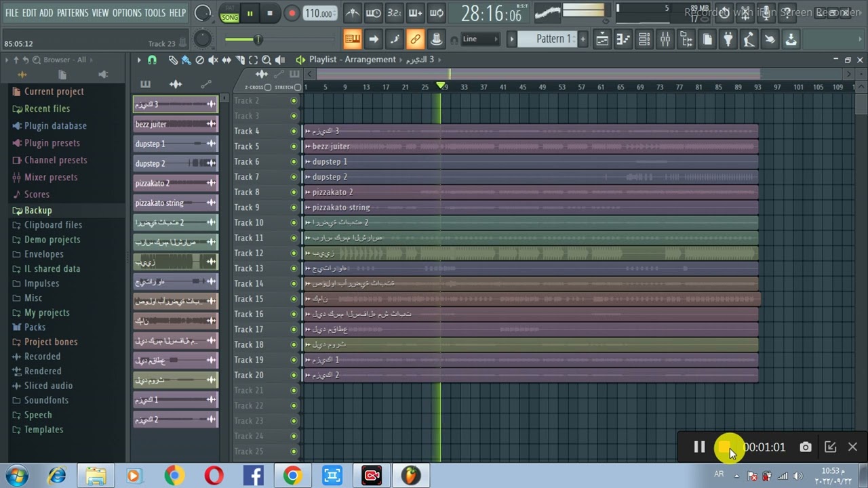Click the tempo value 110.000

[x=319, y=14]
